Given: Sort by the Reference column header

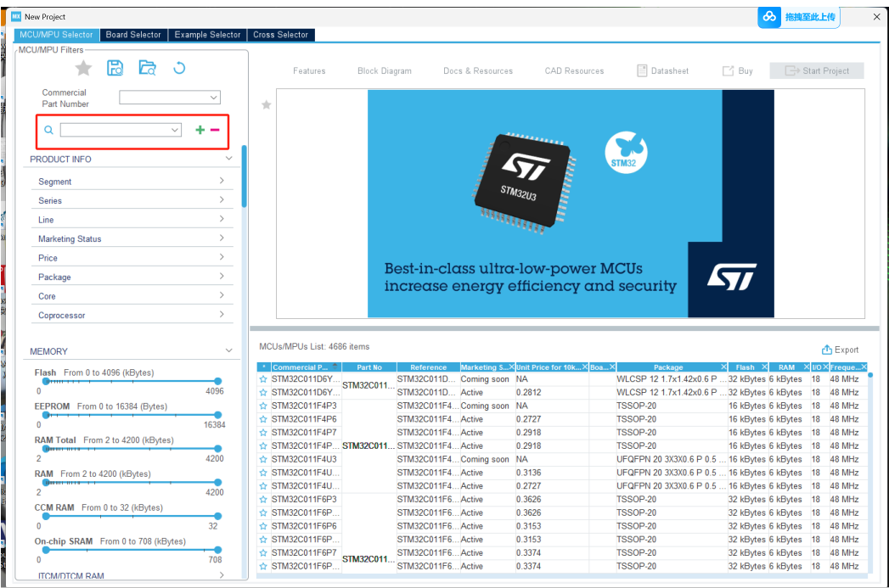Looking at the screenshot, I should tap(428, 367).
